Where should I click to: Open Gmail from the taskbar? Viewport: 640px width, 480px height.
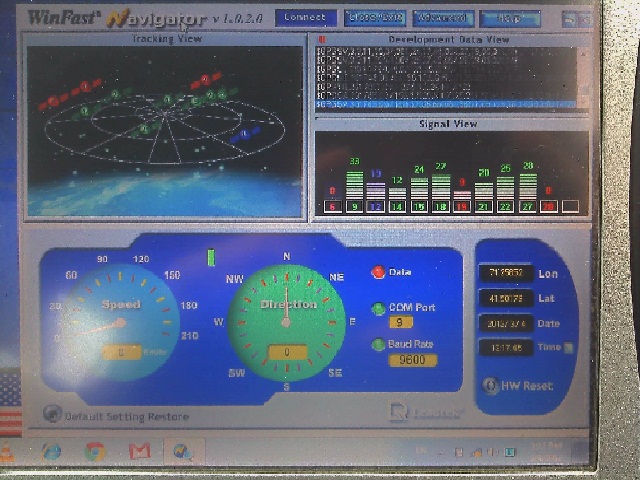tap(140, 451)
